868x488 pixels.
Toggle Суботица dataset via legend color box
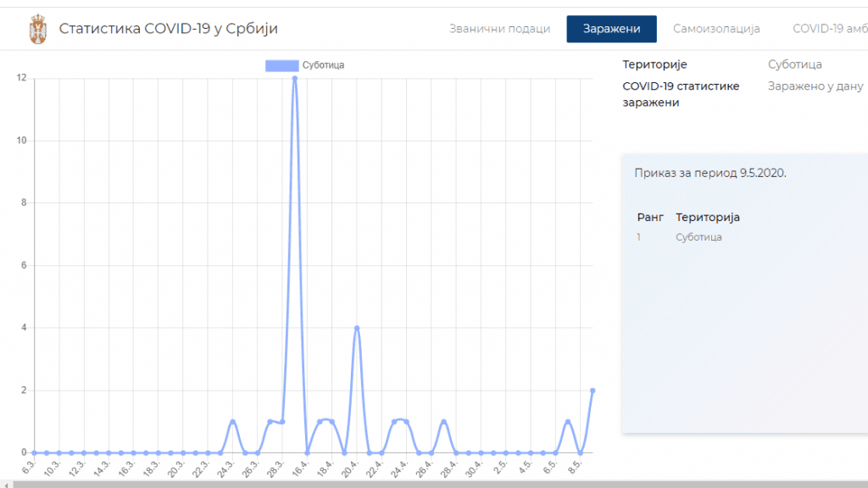click(281, 65)
